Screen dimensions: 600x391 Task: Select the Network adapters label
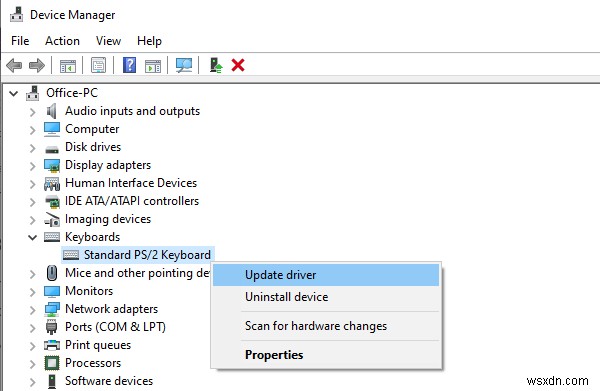(x=111, y=309)
